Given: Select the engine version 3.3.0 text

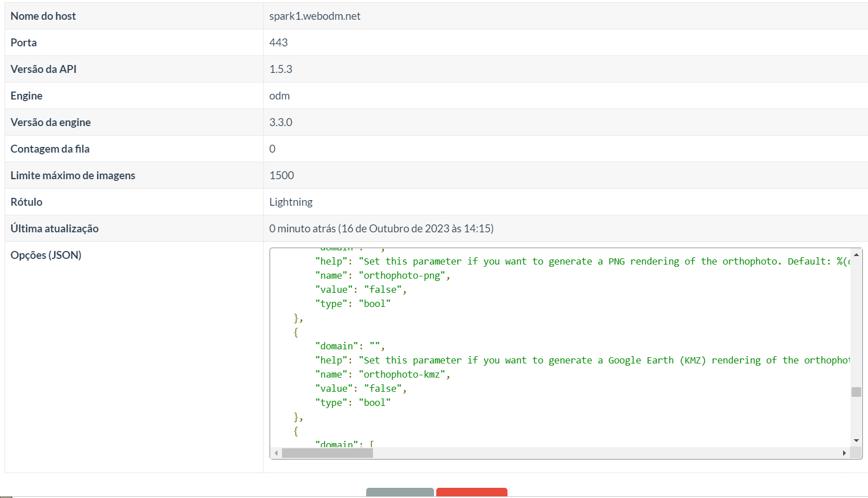Looking at the screenshot, I should 281,122.
